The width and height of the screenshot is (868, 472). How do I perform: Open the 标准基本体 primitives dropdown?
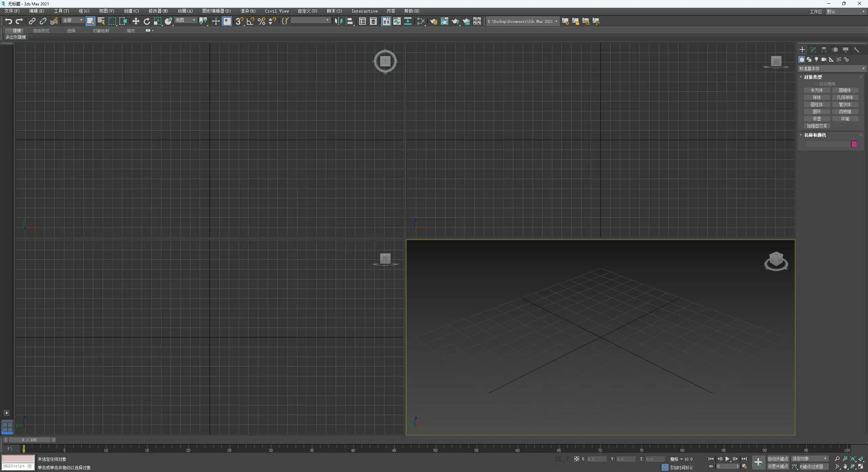831,68
